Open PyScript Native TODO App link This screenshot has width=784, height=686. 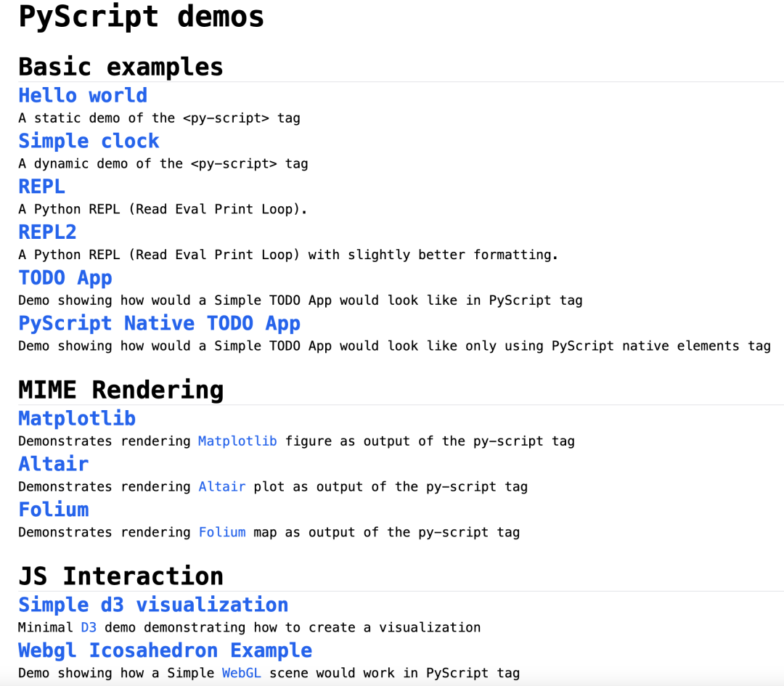(160, 324)
